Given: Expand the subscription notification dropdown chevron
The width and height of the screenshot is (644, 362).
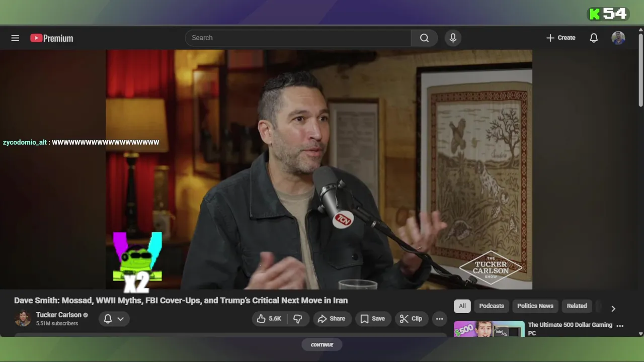Looking at the screenshot, I should pyautogui.click(x=121, y=319).
